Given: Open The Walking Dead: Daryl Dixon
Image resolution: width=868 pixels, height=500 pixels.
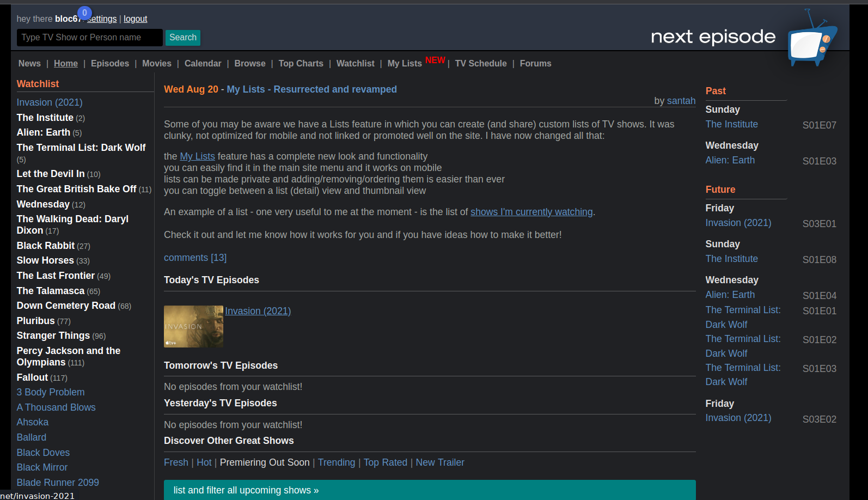Looking at the screenshot, I should pos(72,224).
